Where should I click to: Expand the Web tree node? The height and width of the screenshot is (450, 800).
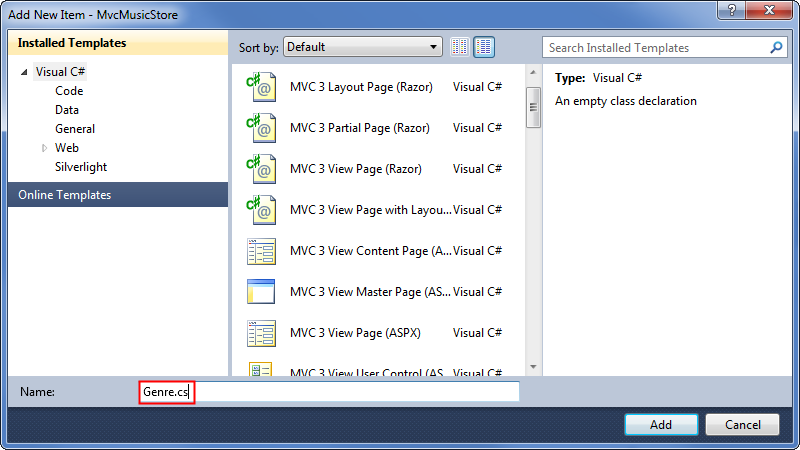(x=44, y=148)
